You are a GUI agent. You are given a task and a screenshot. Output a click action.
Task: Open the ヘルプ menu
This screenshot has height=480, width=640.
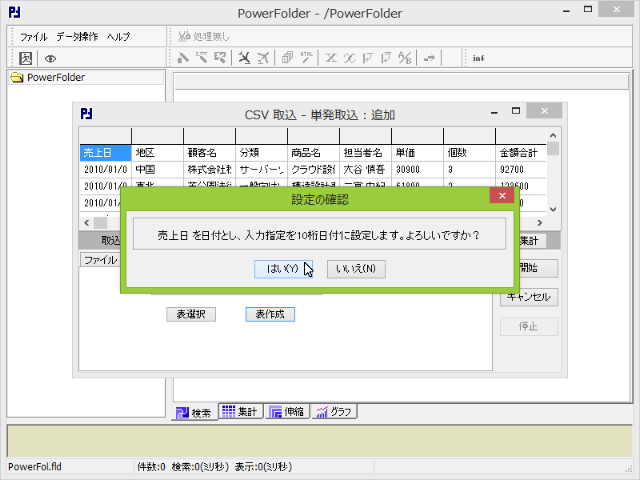(x=118, y=37)
